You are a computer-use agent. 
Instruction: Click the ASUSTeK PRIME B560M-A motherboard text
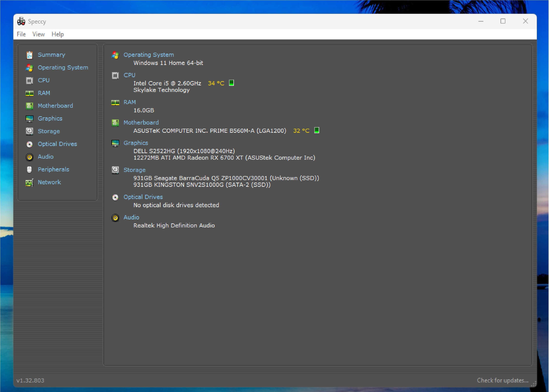pos(210,131)
